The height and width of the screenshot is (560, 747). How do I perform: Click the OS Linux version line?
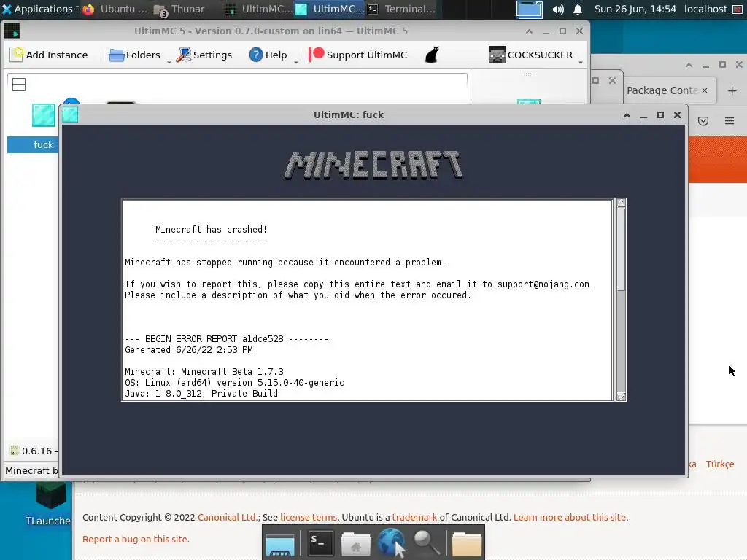(234, 382)
